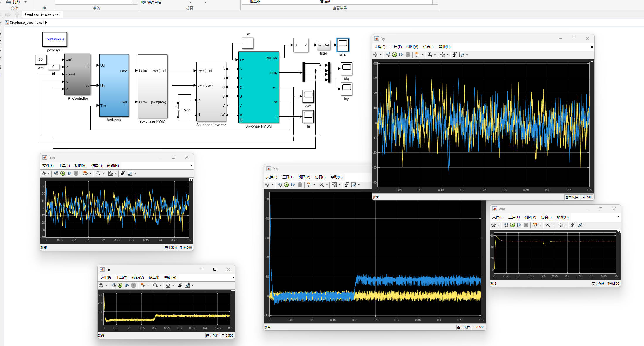Click highlight signal block icon in ixy scope
The image size is (644, 346).
417,55
